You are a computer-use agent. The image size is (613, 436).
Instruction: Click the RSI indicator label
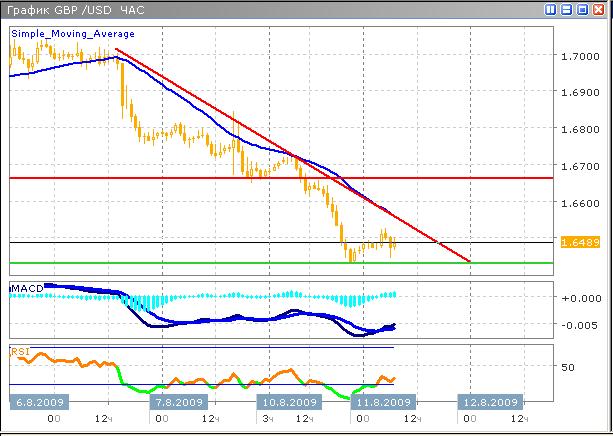(x=20, y=352)
